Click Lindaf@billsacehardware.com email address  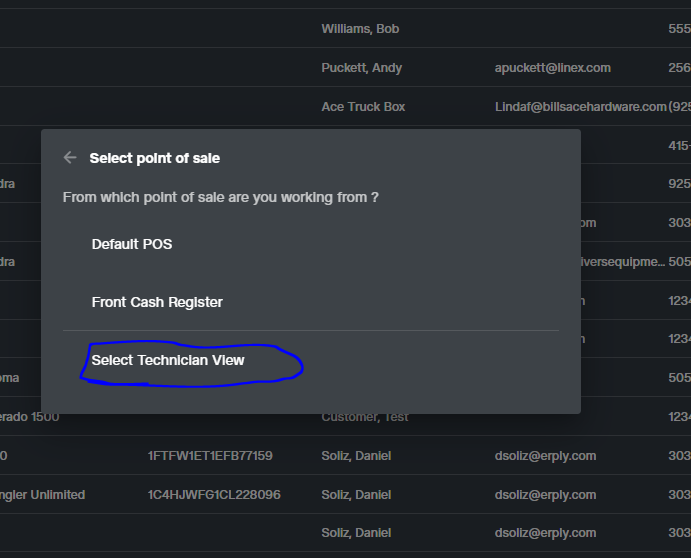(x=580, y=107)
